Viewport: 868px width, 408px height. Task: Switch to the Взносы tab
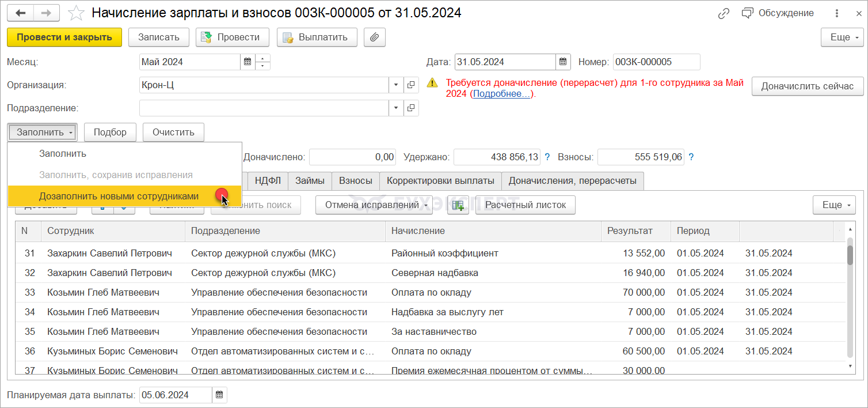click(x=355, y=181)
